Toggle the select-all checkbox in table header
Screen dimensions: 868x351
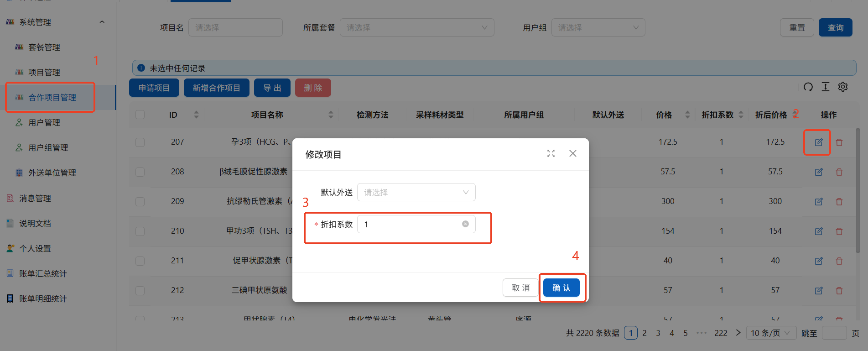[140, 115]
